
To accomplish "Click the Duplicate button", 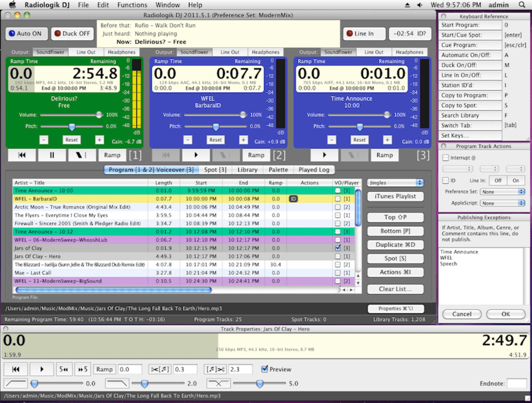I will pyautogui.click(x=395, y=245).
